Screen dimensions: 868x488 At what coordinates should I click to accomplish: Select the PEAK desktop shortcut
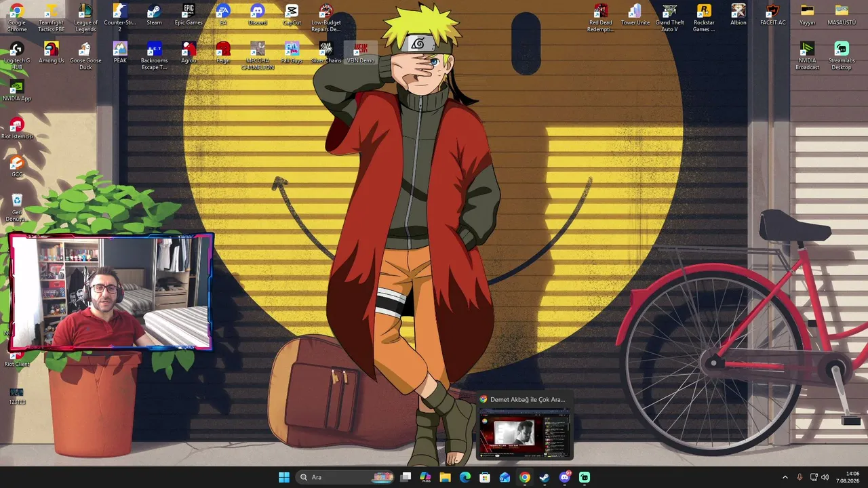tap(120, 53)
